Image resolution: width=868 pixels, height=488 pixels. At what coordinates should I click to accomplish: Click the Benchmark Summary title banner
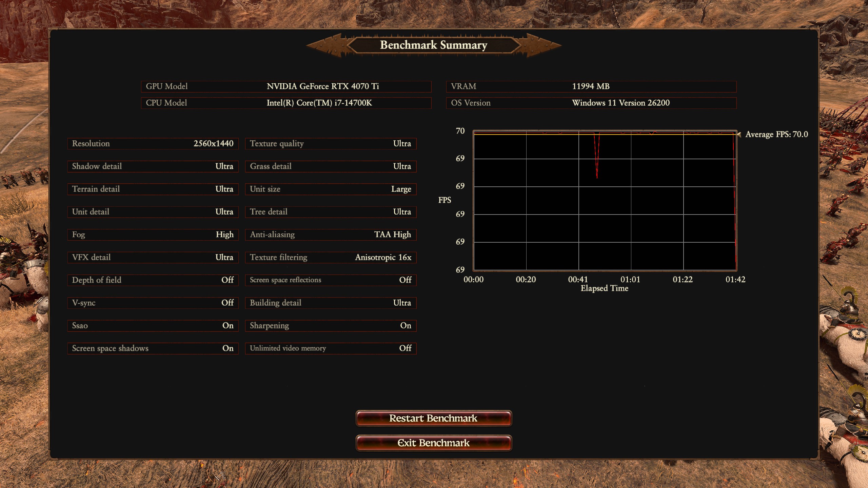433,45
